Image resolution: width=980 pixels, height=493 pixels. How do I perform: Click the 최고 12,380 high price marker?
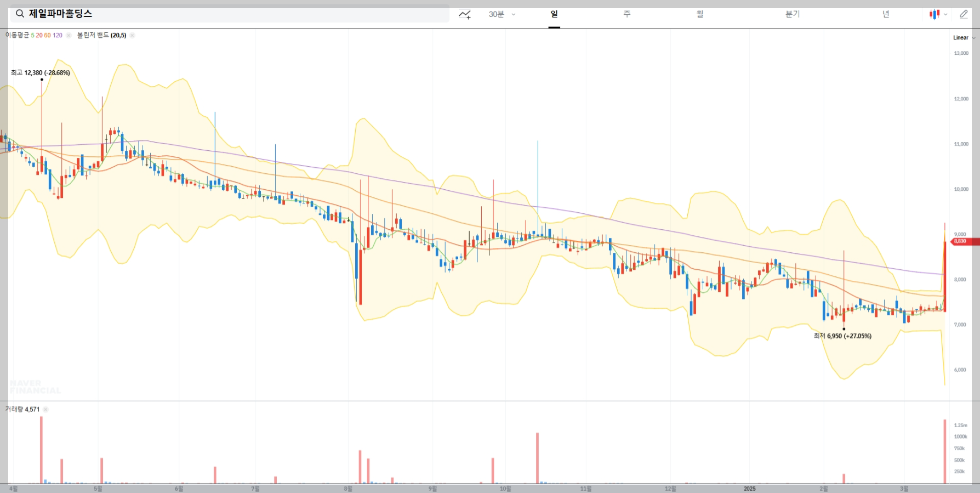pyautogui.click(x=41, y=72)
